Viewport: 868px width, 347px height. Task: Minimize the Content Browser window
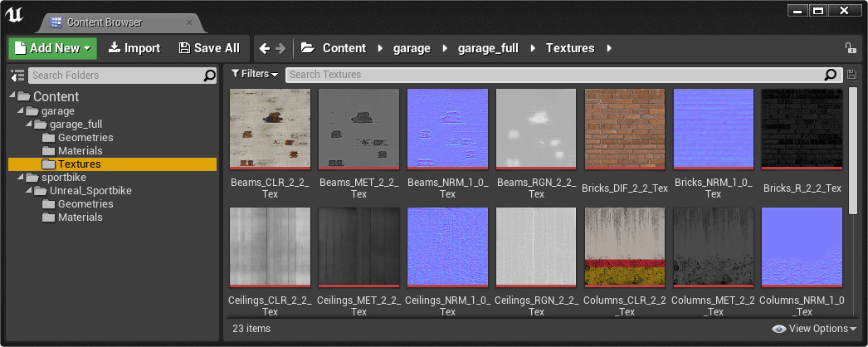click(x=797, y=11)
